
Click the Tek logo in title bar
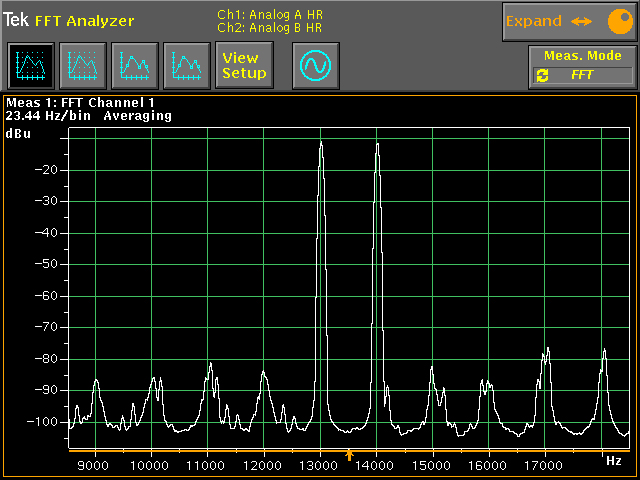[16, 21]
